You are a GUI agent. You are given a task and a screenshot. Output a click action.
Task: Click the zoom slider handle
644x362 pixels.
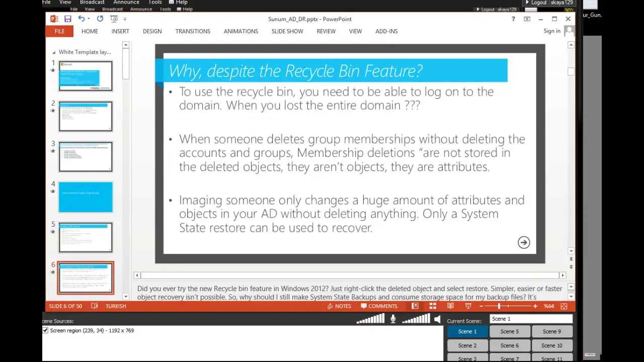499,306
